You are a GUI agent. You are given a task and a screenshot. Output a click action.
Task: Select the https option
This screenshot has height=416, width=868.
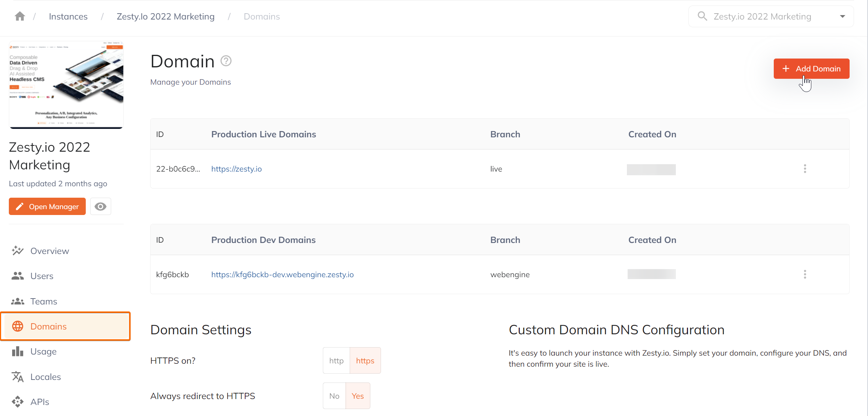pos(365,360)
